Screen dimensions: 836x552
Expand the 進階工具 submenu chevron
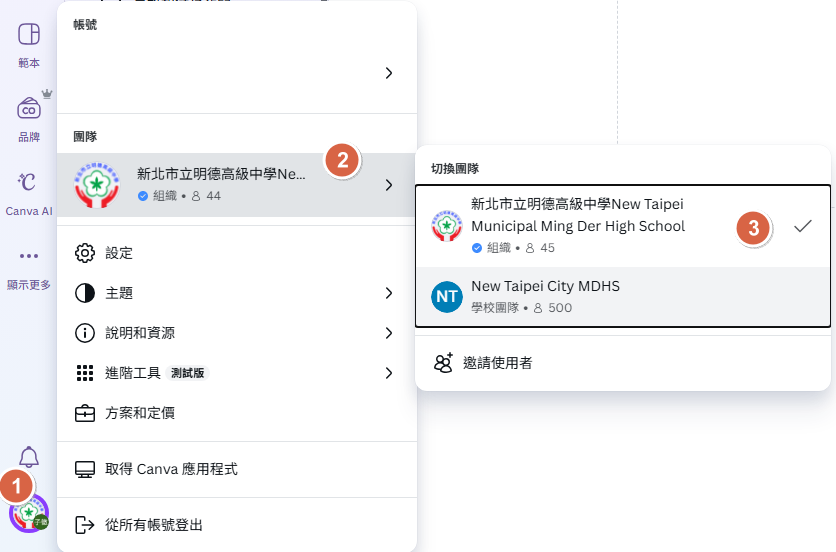389,373
